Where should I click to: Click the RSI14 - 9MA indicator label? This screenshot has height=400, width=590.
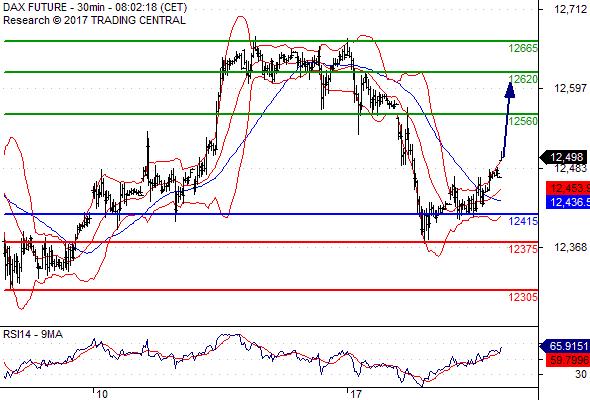[x=33, y=334]
